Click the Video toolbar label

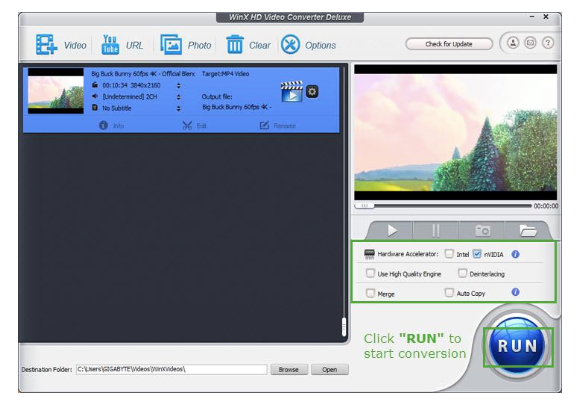[75, 45]
